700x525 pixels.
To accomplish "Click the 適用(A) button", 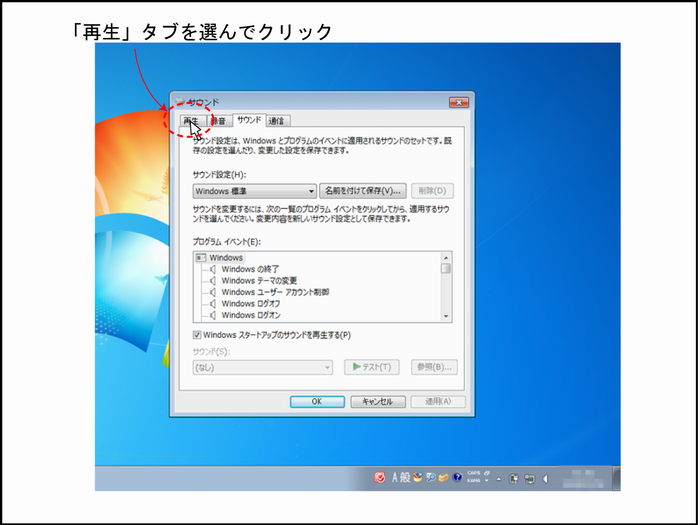I will [438, 401].
